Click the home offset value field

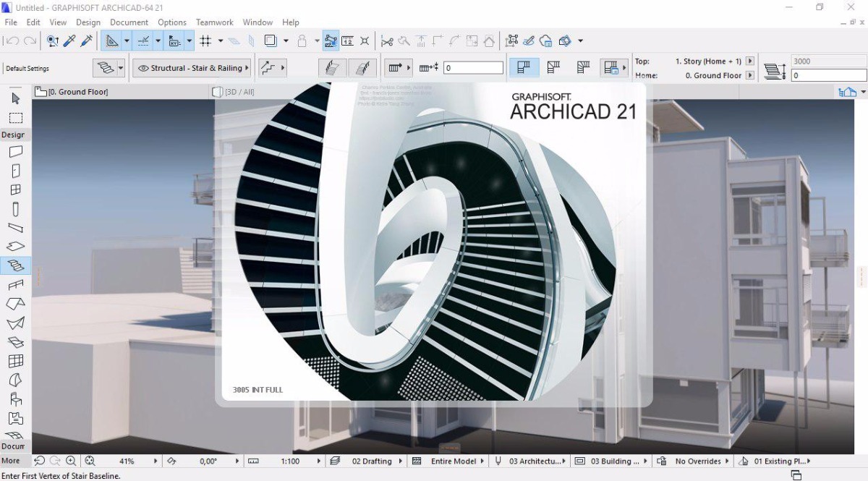pyautogui.click(x=828, y=75)
